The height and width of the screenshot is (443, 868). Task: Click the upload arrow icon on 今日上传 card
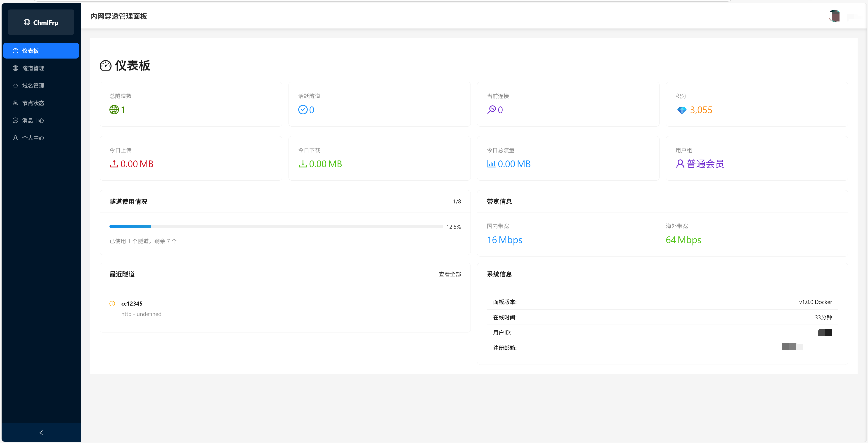click(114, 164)
